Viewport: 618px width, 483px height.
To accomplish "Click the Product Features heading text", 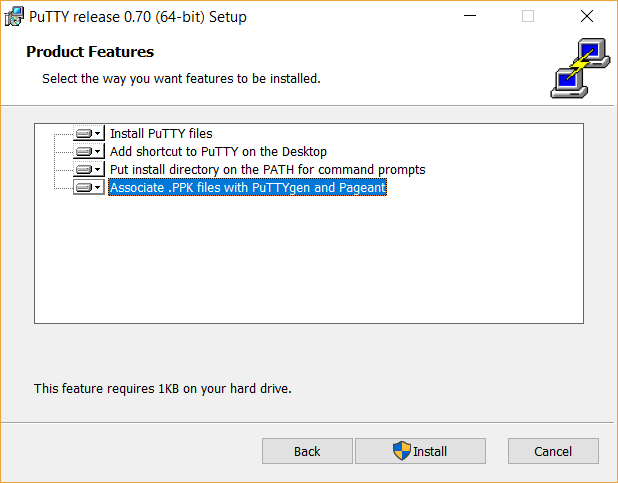I will [x=90, y=51].
